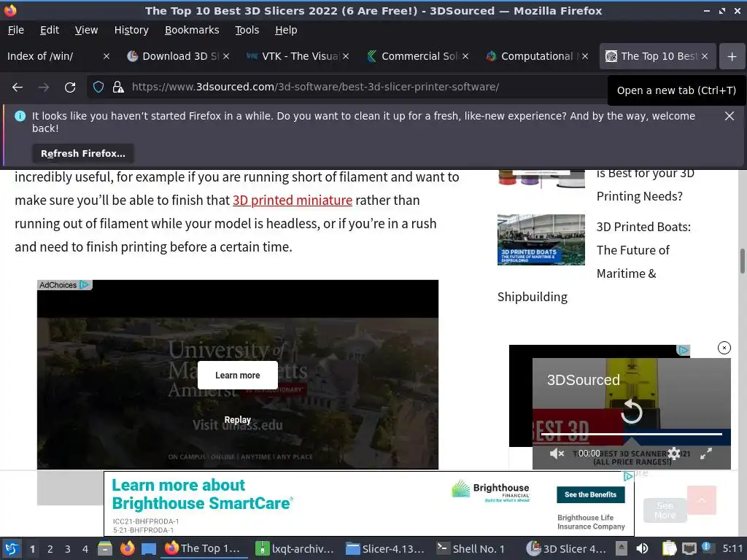
Task: Open the Edit menu
Action: pos(50,30)
